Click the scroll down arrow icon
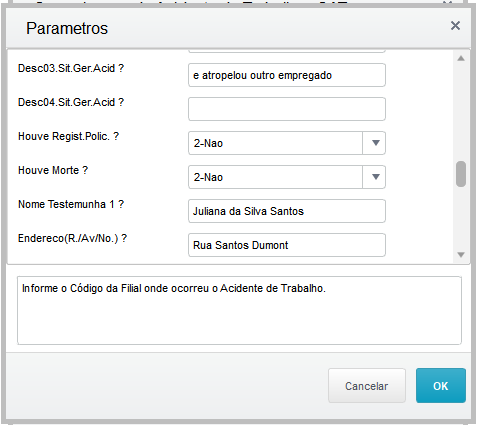The width and height of the screenshot is (478, 425). coord(461,255)
